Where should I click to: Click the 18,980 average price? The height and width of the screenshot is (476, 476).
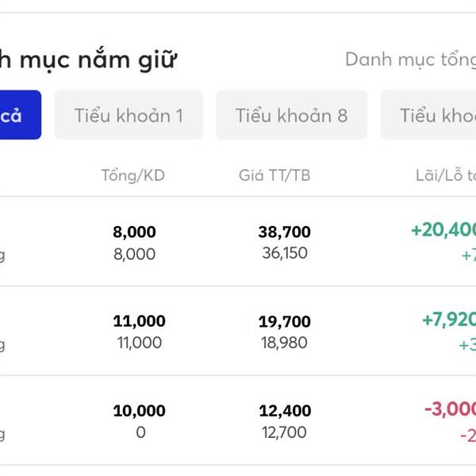click(284, 343)
